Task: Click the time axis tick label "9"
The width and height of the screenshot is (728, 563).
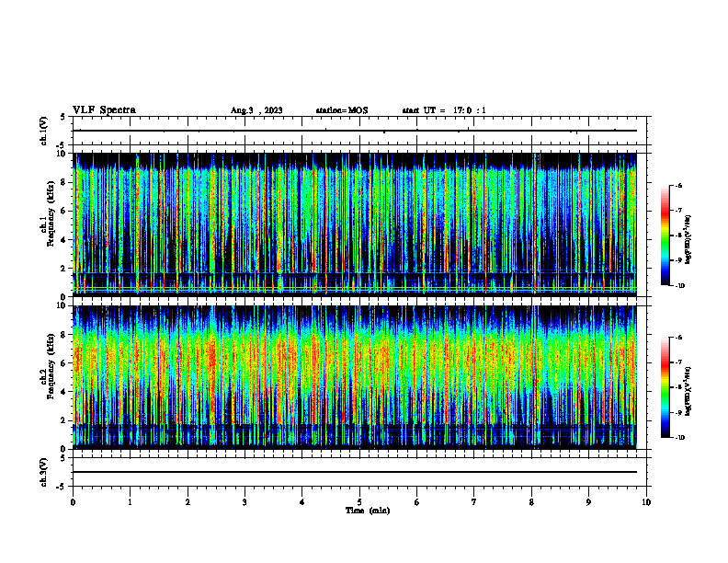Action: coord(588,502)
